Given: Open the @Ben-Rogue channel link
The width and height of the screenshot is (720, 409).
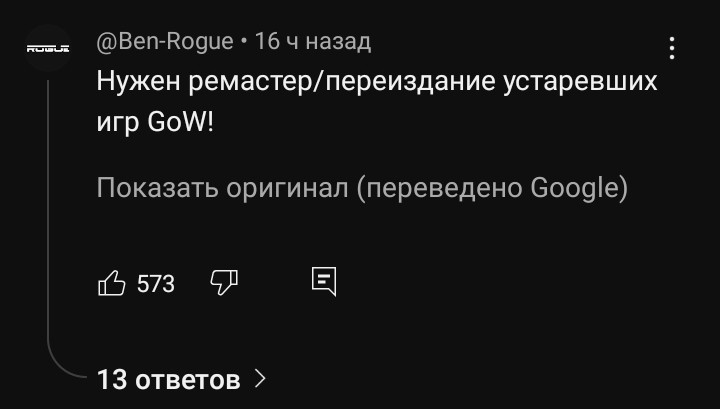Looking at the screenshot, I should [x=165, y=42].
